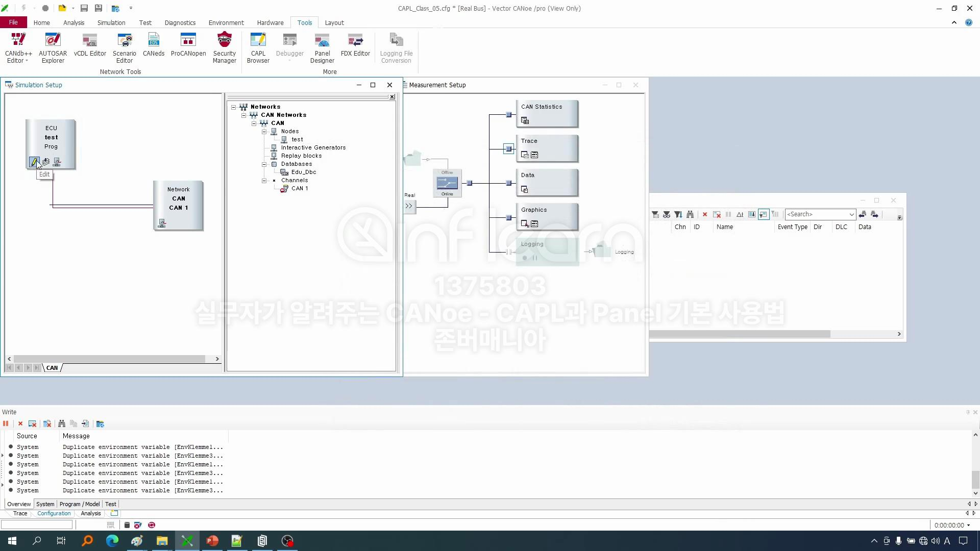The height and width of the screenshot is (551, 980).
Task: Clear the Write window with red X
Action: (20, 423)
